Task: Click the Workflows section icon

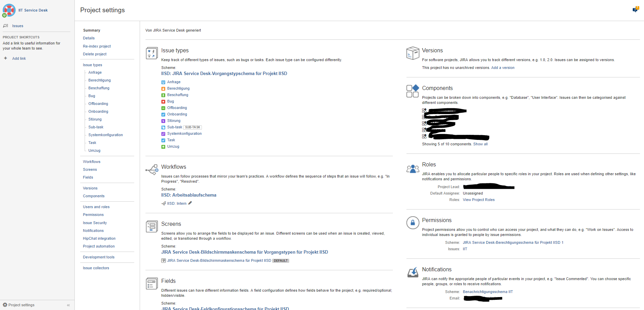Action: pyautogui.click(x=152, y=169)
